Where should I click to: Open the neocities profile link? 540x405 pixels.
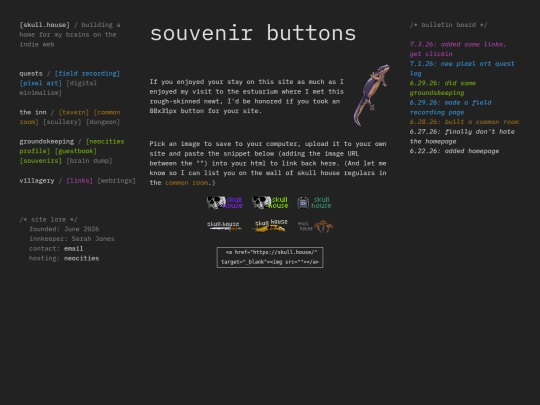[72, 146]
